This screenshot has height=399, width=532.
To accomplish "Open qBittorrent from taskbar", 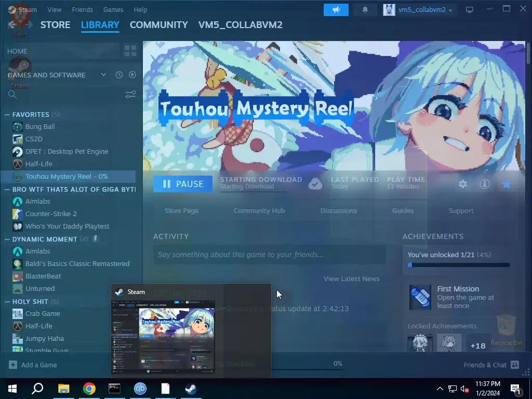I will point(140,389).
